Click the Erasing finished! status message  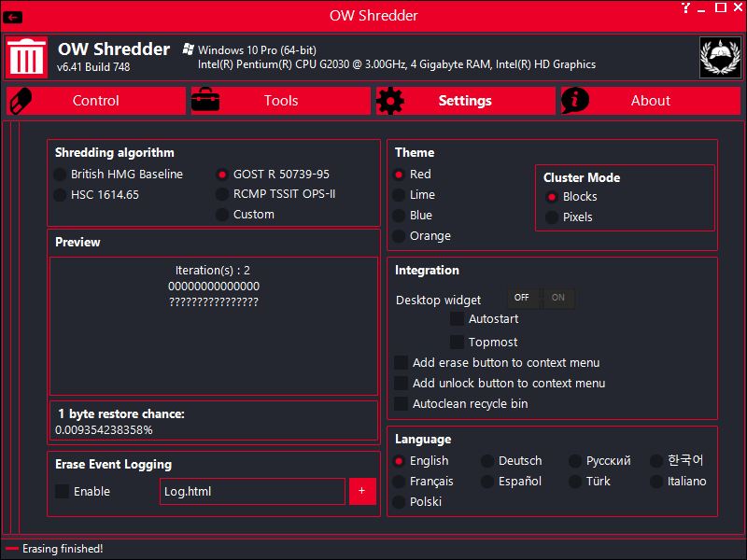point(63,549)
